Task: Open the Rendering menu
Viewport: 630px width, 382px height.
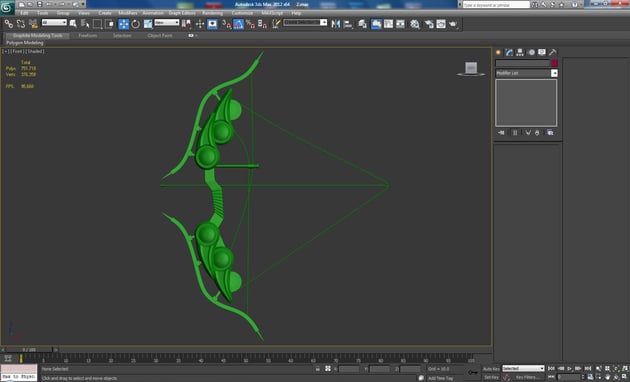Action: click(213, 13)
